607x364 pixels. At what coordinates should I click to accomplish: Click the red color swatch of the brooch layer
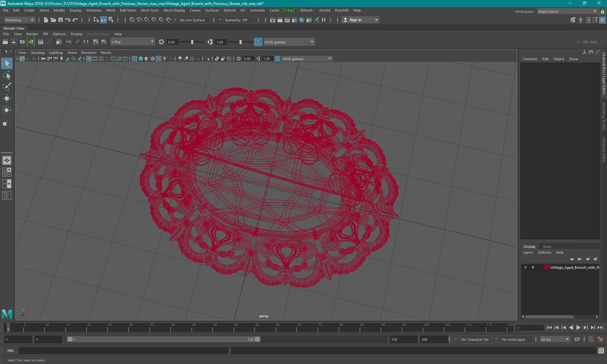tap(547, 267)
